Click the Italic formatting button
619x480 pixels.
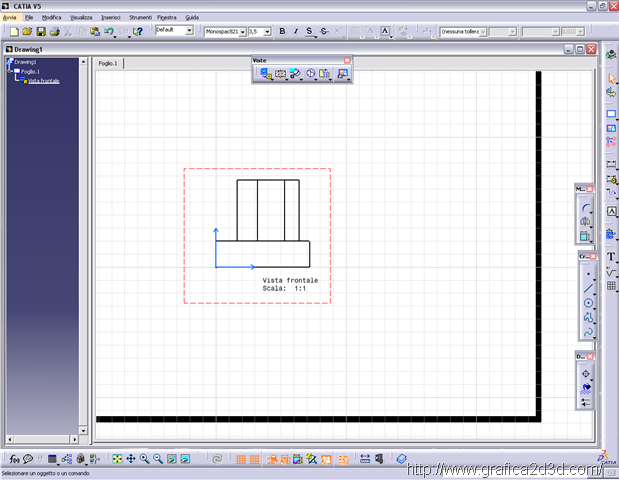pos(296,32)
